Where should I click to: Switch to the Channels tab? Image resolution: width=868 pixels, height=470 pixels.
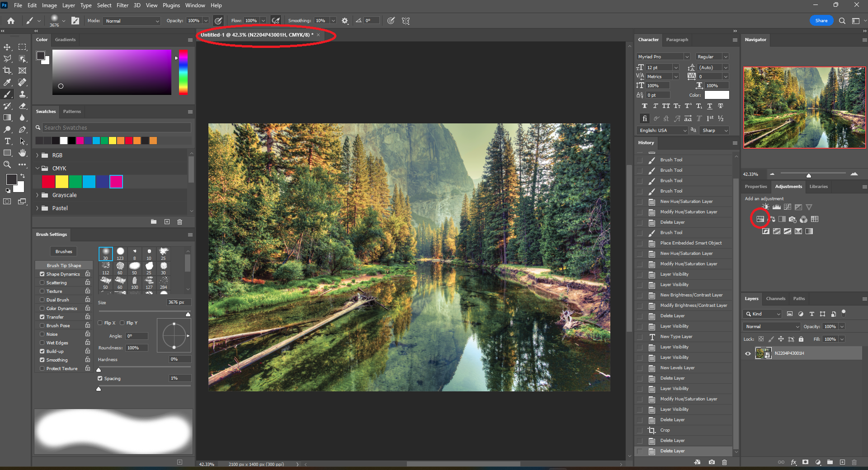(775, 299)
